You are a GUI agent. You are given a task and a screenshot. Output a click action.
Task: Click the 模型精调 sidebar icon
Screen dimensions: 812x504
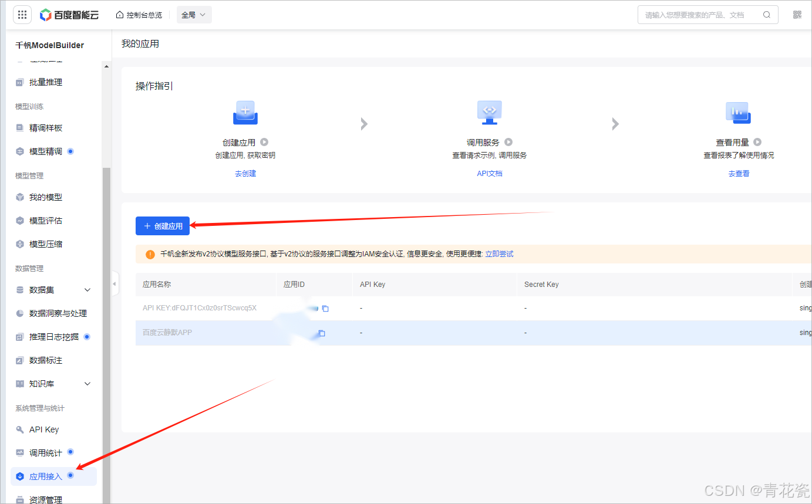pyautogui.click(x=19, y=151)
